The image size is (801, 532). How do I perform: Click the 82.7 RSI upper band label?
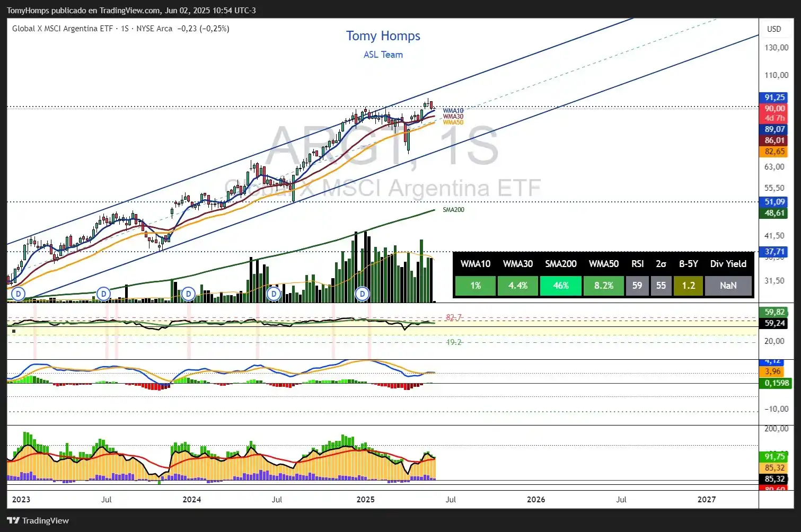pos(454,317)
